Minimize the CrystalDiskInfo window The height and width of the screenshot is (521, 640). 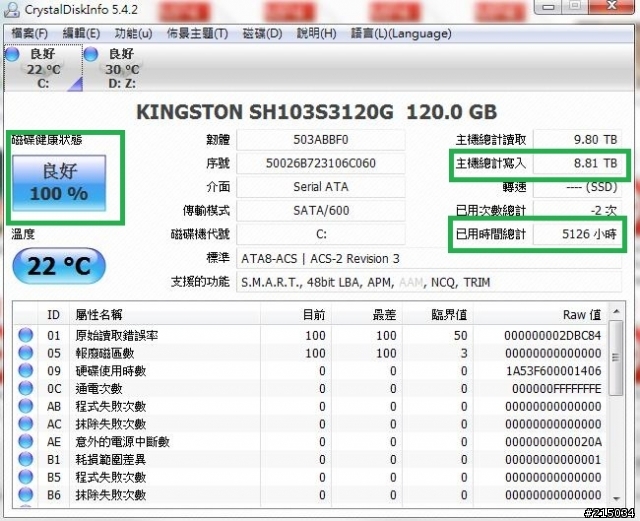pos(549,7)
